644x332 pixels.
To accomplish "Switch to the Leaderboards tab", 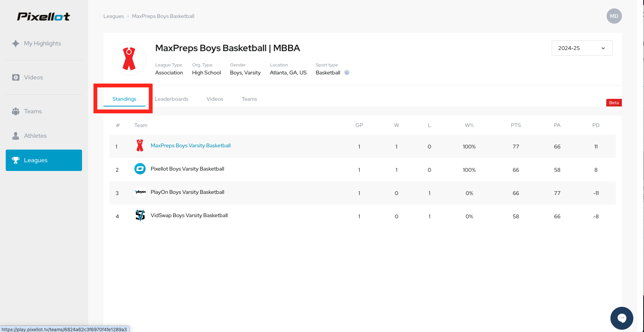I will (x=172, y=99).
